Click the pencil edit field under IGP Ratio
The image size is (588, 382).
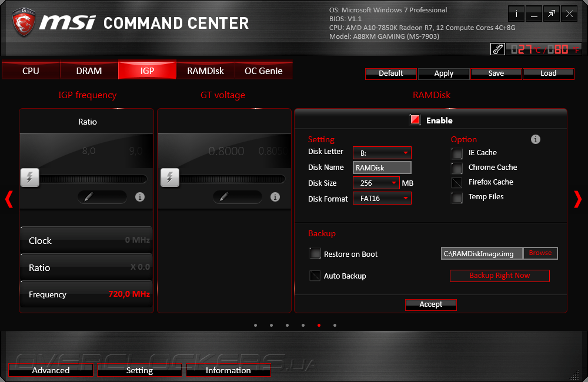click(102, 197)
